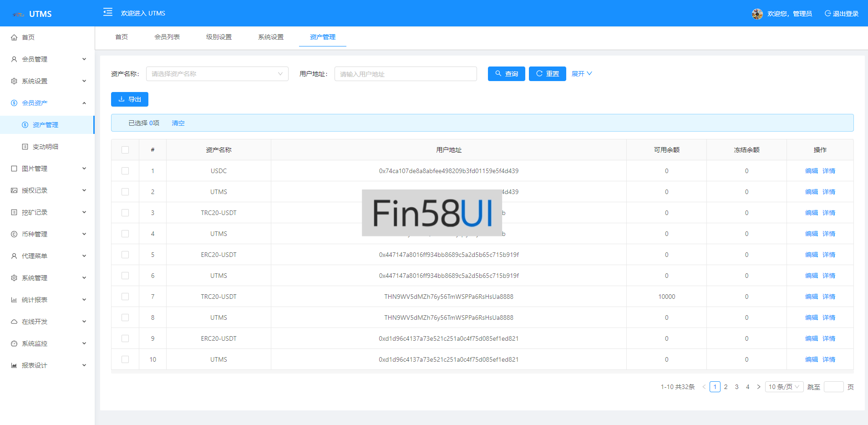Click the logout icon at top right
This screenshot has width=868, height=425.
pos(827,14)
